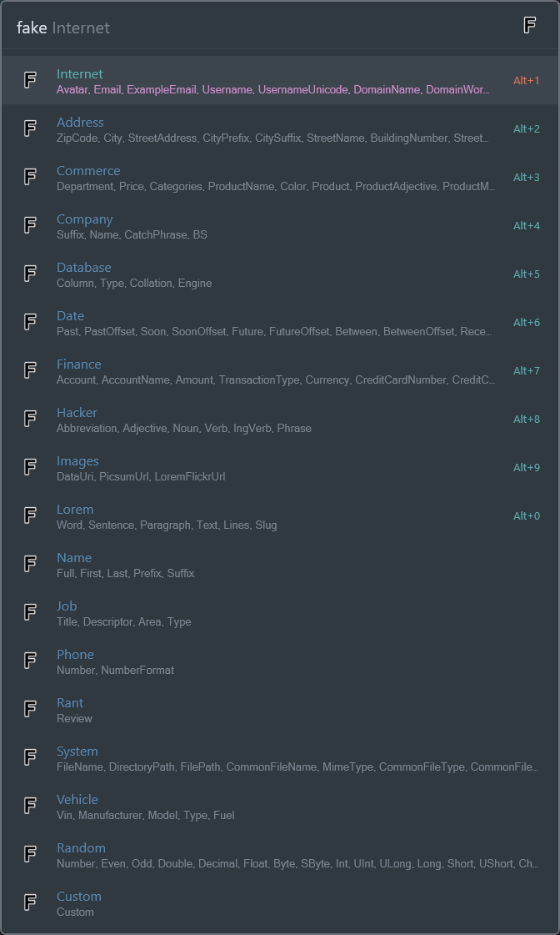This screenshot has width=560, height=935.
Task: Select the Images category title
Action: (x=77, y=461)
